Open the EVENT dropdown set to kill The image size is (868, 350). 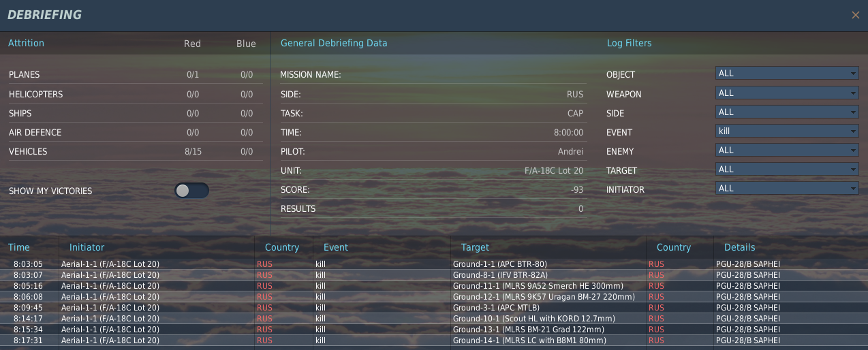click(x=787, y=131)
